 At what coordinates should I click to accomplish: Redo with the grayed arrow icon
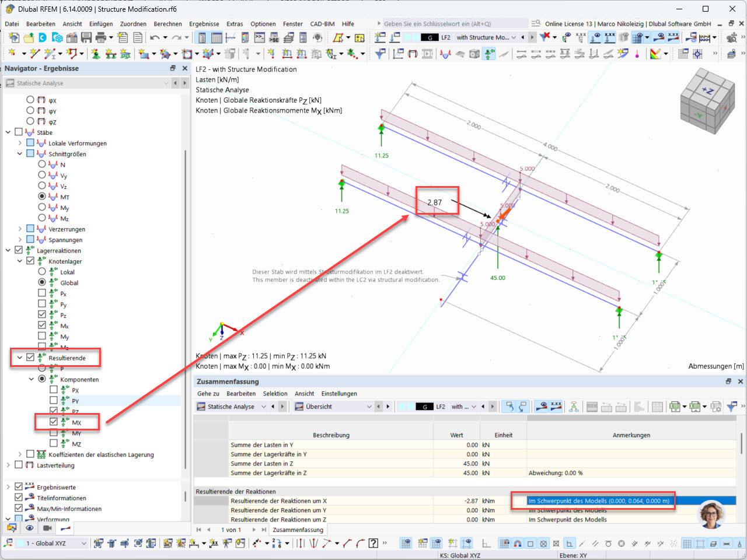176,37
